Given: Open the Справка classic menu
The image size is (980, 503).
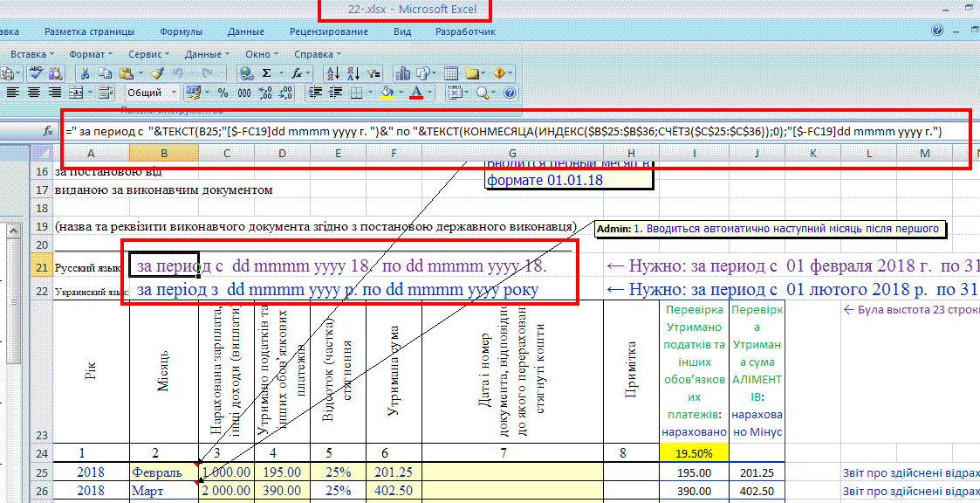Looking at the screenshot, I should click(318, 54).
